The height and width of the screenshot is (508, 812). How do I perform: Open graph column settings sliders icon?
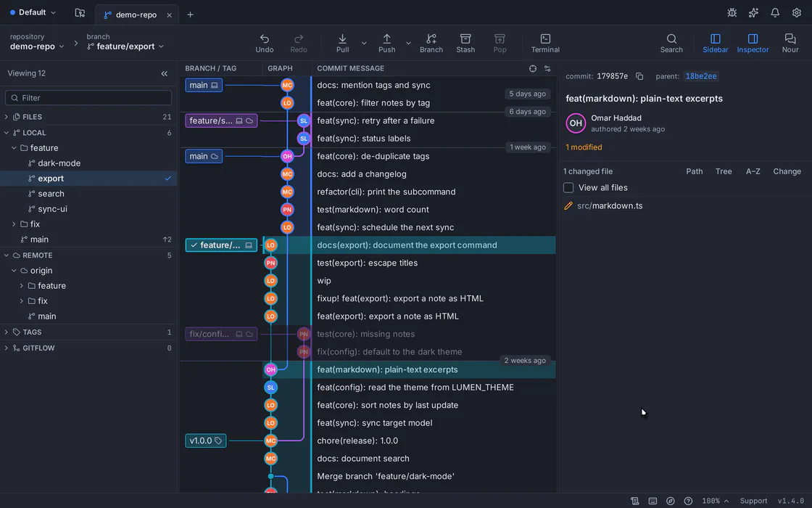pyautogui.click(x=547, y=68)
